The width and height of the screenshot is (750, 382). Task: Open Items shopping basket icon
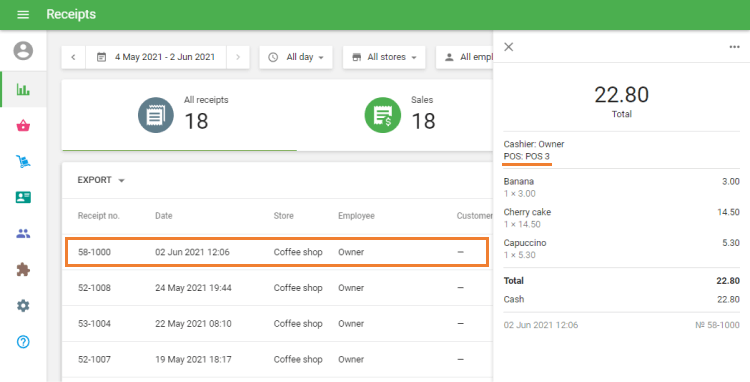click(x=23, y=126)
